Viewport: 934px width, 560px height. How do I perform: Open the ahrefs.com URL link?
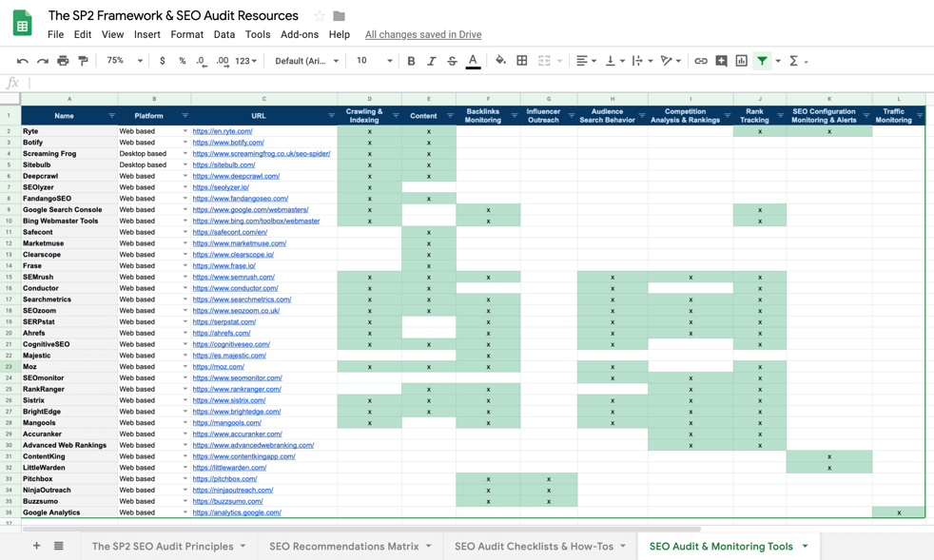point(221,333)
